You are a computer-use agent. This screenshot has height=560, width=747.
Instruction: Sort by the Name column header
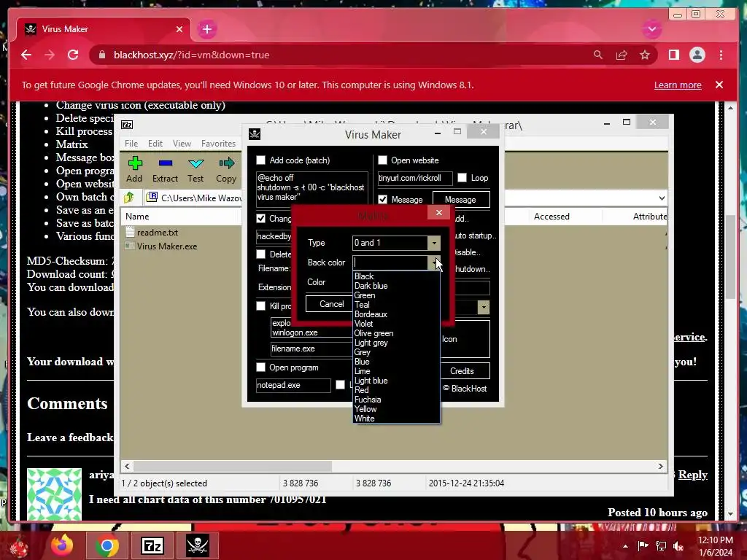(x=182, y=216)
